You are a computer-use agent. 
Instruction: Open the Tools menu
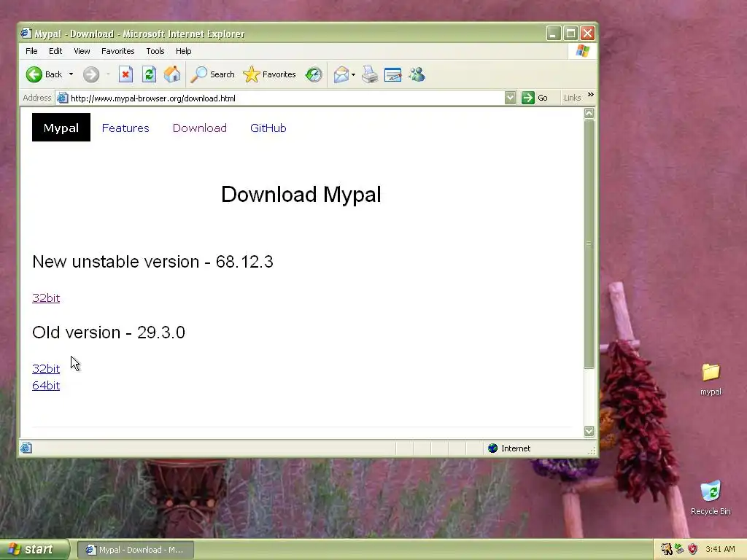point(155,51)
